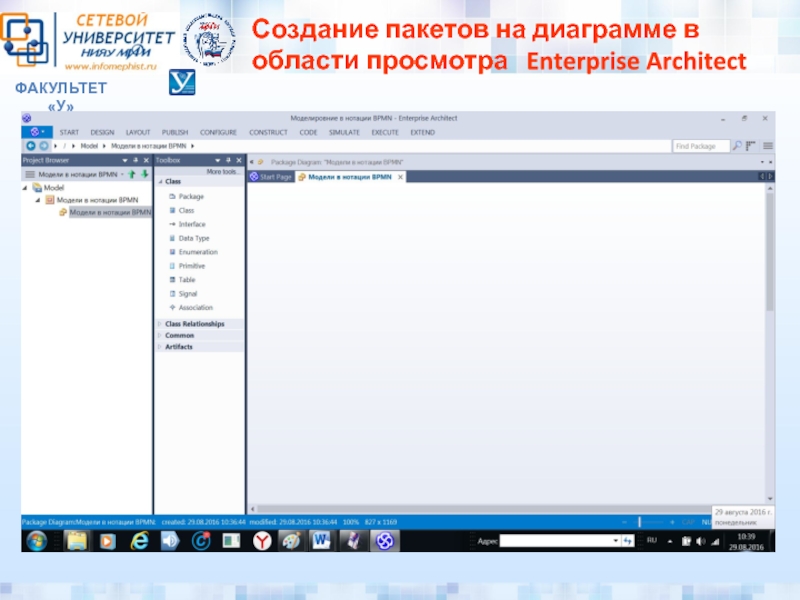The height and width of the screenshot is (600, 800).
Task: Expand the Artifacts toolbox group
Action: point(160,347)
